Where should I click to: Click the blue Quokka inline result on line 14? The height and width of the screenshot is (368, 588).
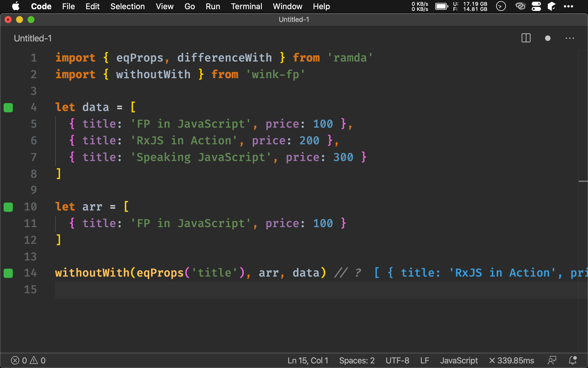point(481,273)
